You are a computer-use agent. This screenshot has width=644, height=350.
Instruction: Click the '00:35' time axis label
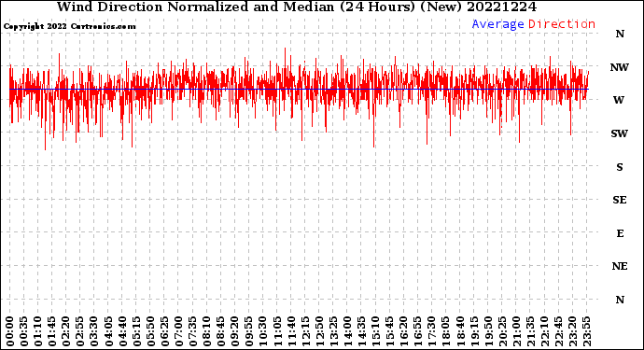pos(24,332)
